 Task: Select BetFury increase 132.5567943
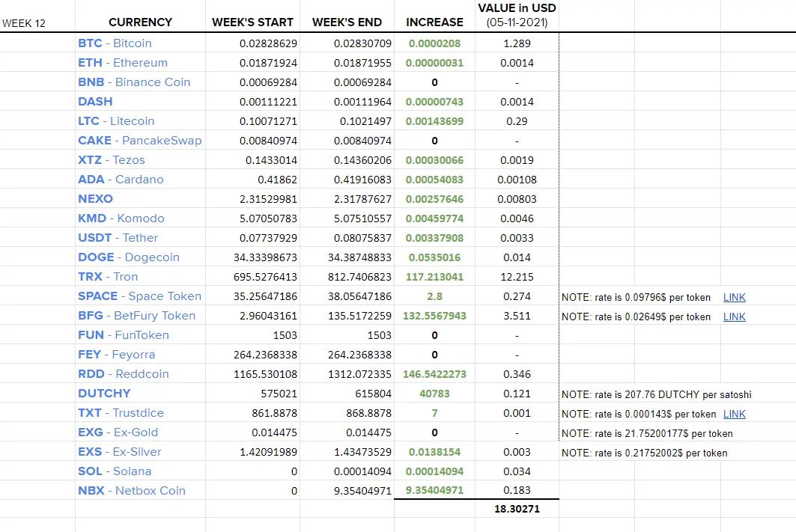tap(434, 316)
